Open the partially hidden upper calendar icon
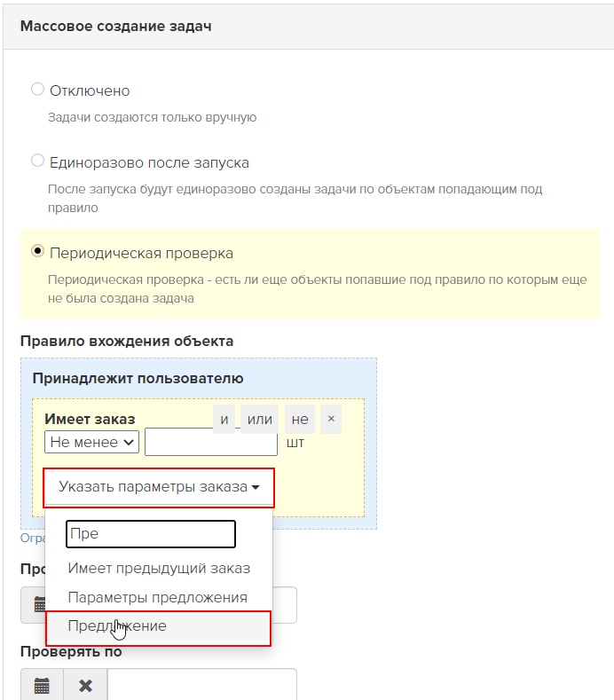 tap(35, 605)
